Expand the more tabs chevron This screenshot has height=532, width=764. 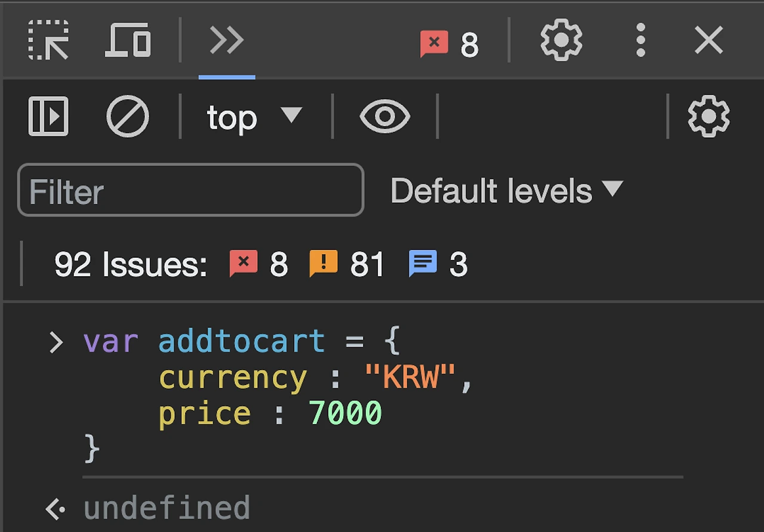click(x=227, y=41)
